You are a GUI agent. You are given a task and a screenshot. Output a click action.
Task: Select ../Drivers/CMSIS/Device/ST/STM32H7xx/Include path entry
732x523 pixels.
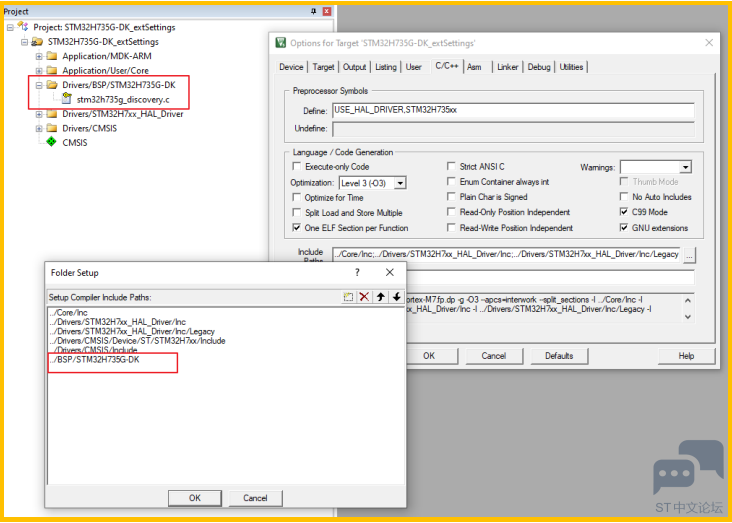click(x=138, y=340)
